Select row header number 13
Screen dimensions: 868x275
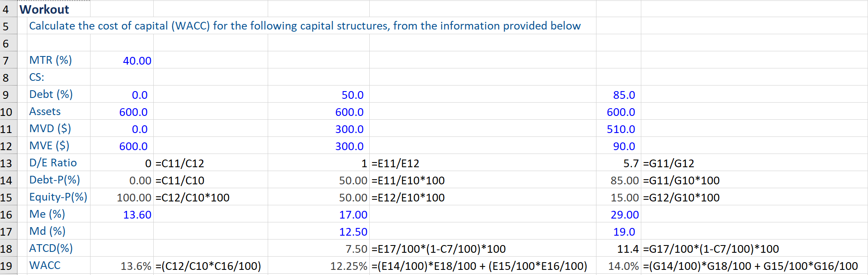click(6, 163)
